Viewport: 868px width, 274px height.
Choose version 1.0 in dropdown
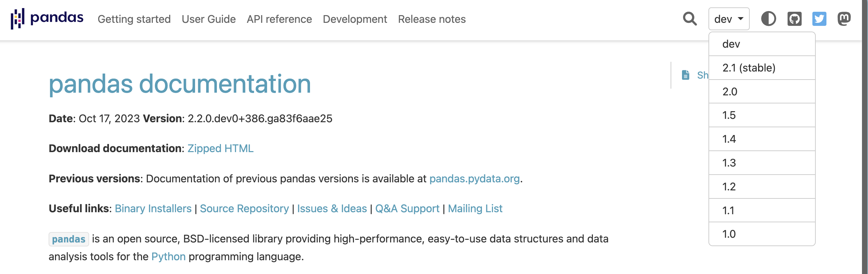[762, 234]
